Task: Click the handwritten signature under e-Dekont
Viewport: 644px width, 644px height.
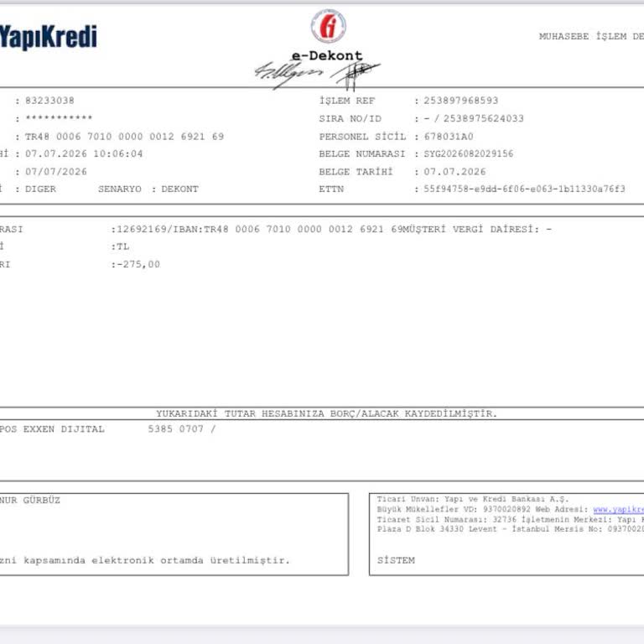Action: pyautogui.click(x=317, y=75)
